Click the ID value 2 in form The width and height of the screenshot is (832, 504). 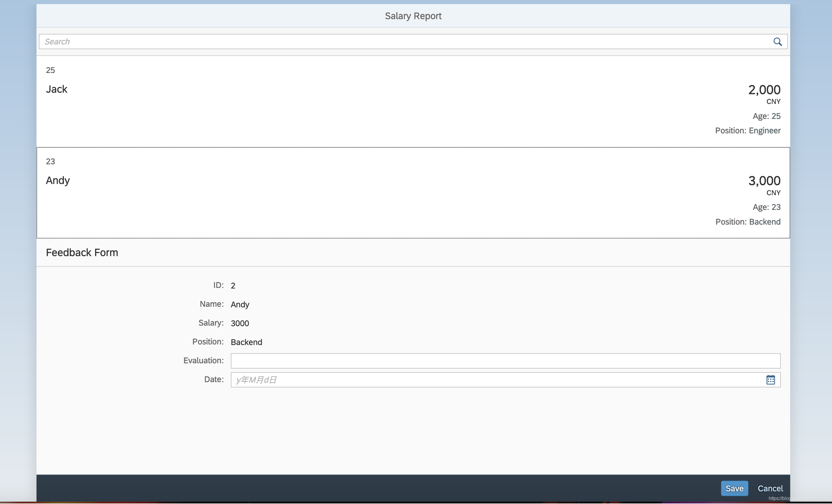coord(233,286)
